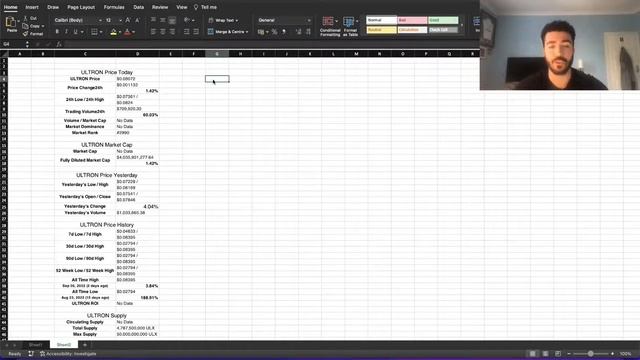Image resolution: width=640 pixels, height=360 pixels.
Task: Select the Format painter brush
Action: tap(25, 34)
